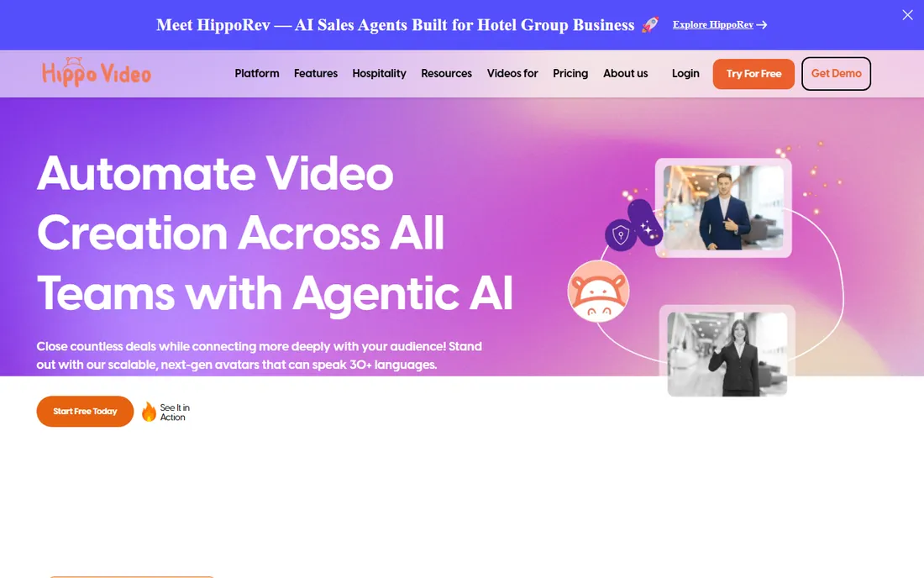Click the arrow after Explore HippoRev
924x578 pixels.
pos(762,24)
